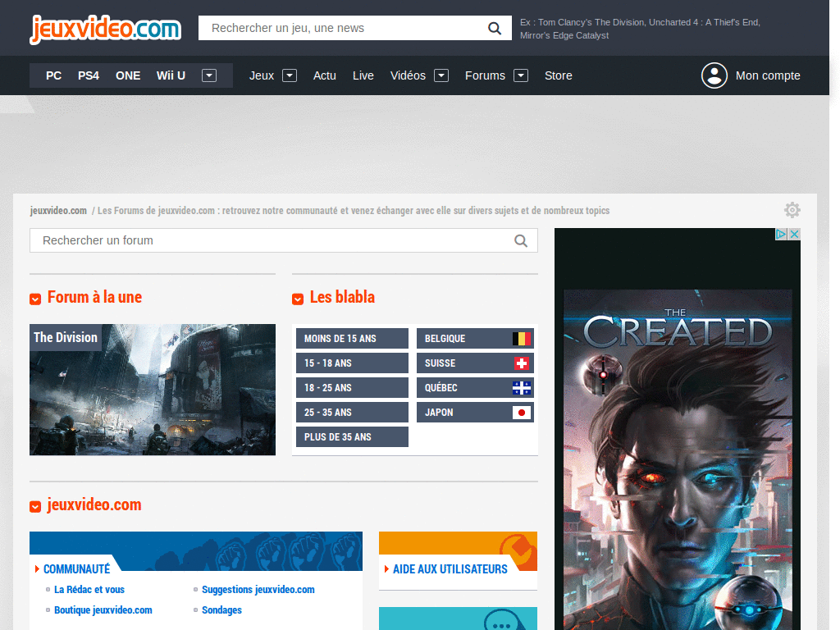Open the Actu menu item
This screenshot has height=630, width=840.
click(325, 75)
